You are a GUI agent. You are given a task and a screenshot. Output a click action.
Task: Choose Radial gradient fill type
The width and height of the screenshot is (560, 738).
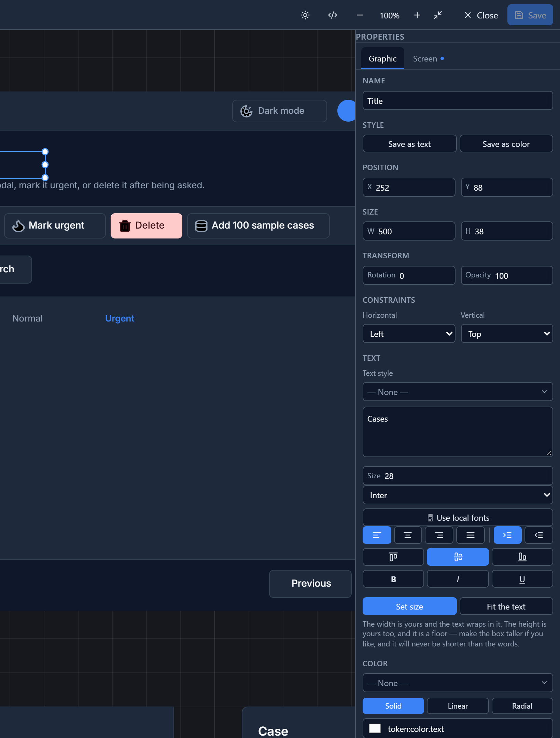tap(522, 706)
